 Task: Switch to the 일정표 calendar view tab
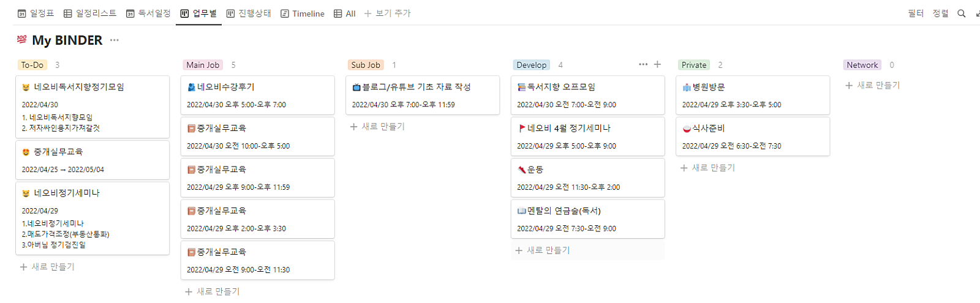coord(36,13)
